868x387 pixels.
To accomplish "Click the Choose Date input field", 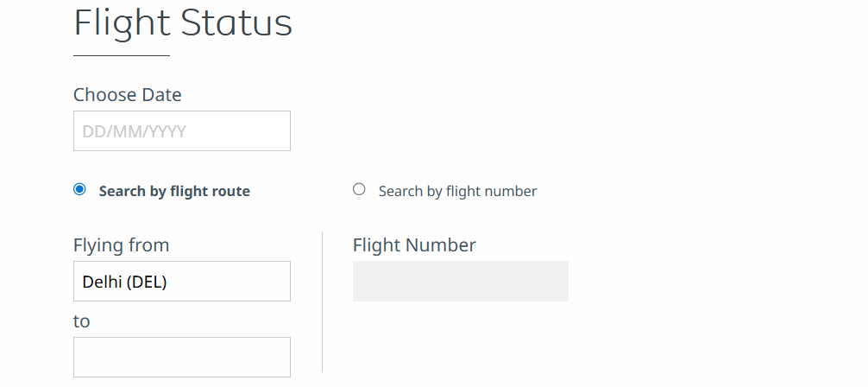I will 181,131.
